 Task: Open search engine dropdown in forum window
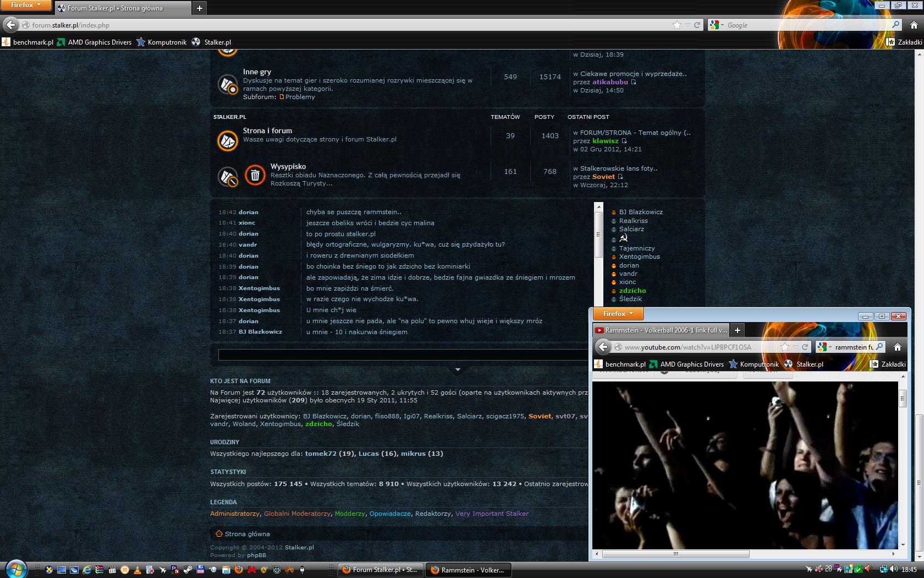click(722, 25)
